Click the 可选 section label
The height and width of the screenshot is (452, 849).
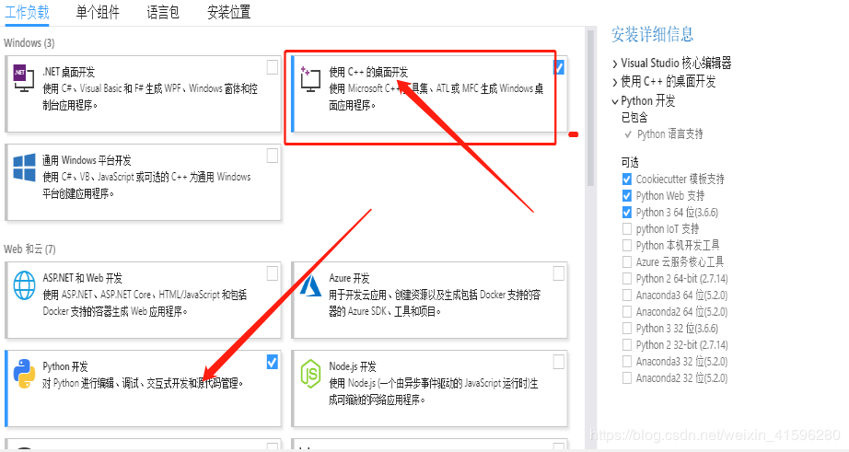tap(630, 162)
